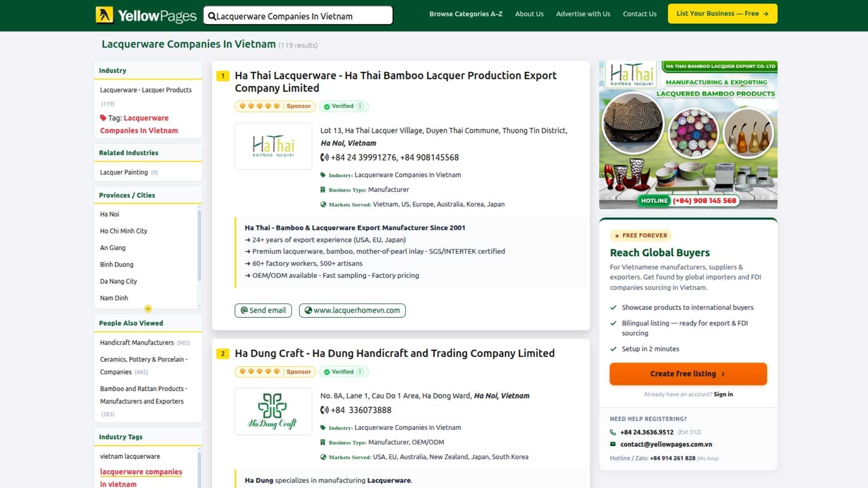Viewport: 868px width, 488px height.
Task: Click the vietnam lacquerware industry tag
Action: (130, 456)
